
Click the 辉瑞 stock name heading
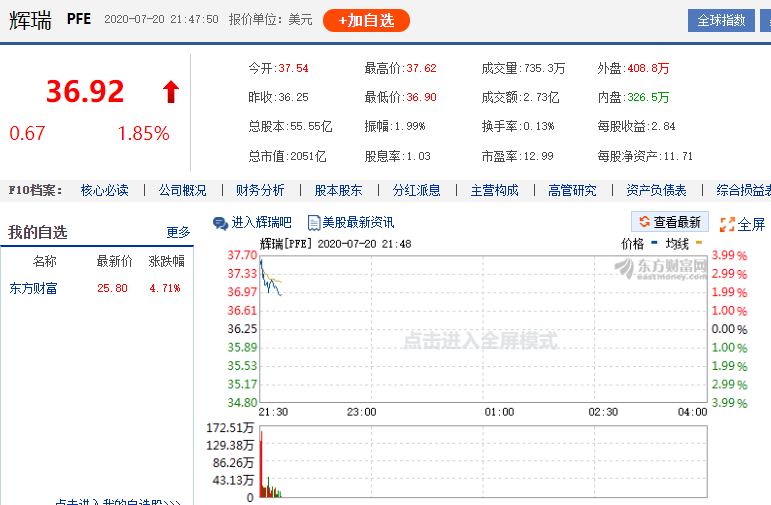(30, 21)
